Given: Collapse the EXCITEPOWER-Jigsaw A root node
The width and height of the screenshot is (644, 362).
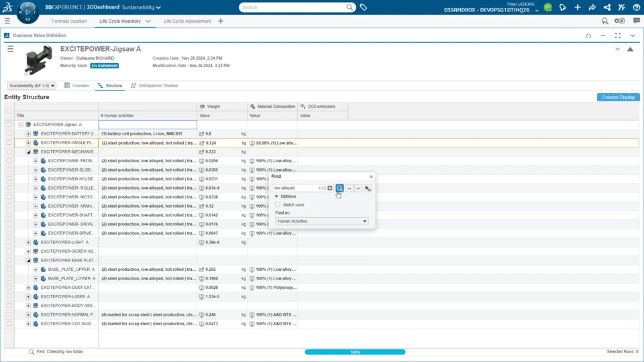Looking at the screenshot, I should [x=21, y=125].
